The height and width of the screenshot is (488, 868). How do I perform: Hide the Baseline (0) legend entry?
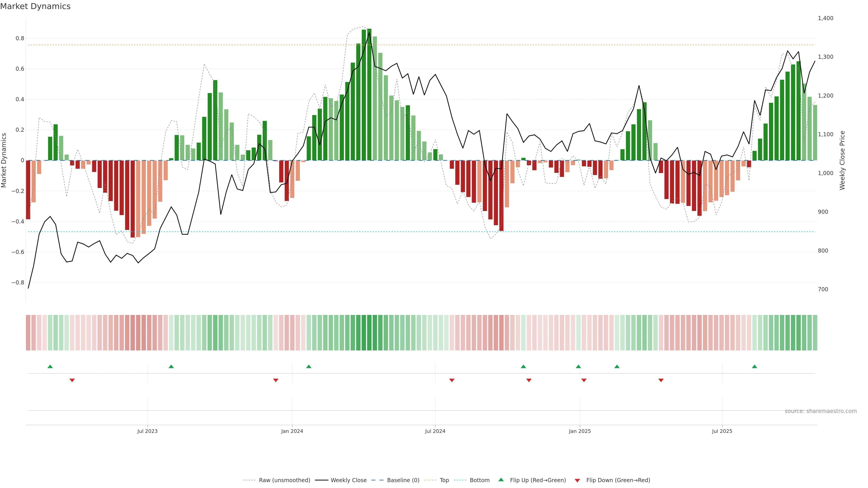click(403, 480)
